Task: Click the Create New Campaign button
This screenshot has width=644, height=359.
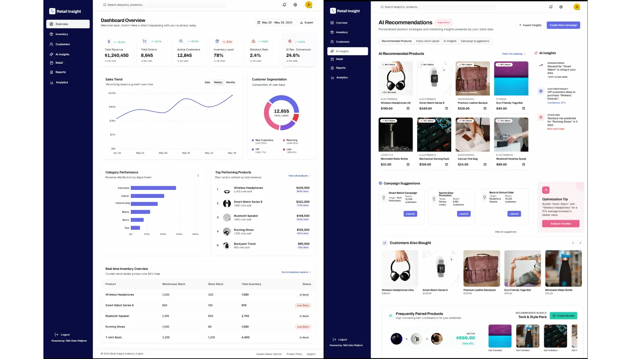Action: [563, 25]
